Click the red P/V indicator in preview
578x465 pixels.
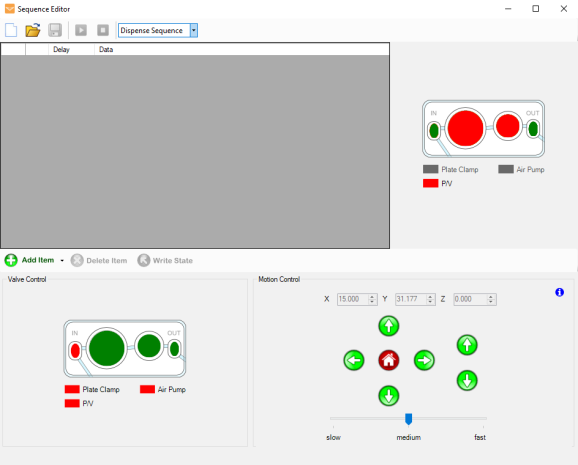pos(431,183)
